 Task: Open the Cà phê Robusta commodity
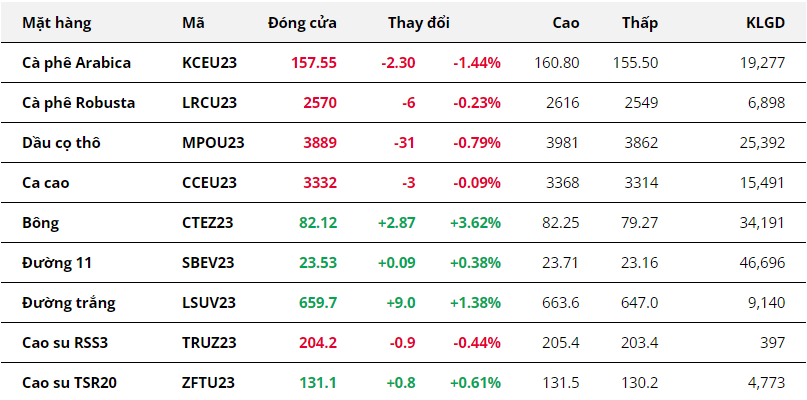click(78, 102)
